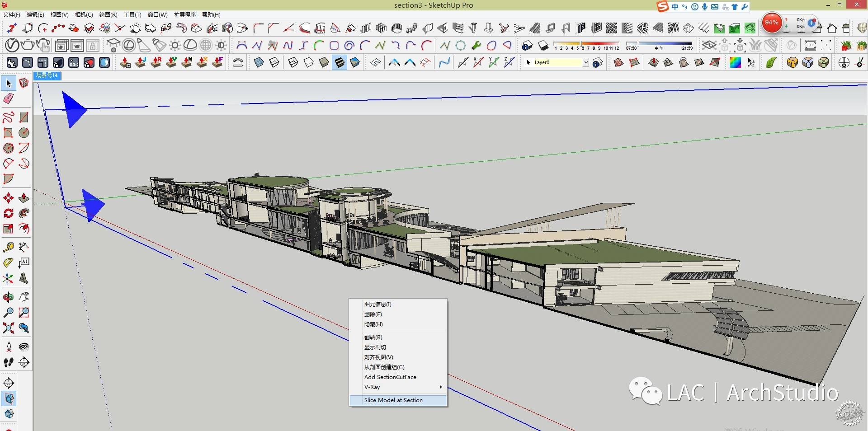Select 从剖面创建组(G) from context menu
868x431 pixels.
point(398,367)
